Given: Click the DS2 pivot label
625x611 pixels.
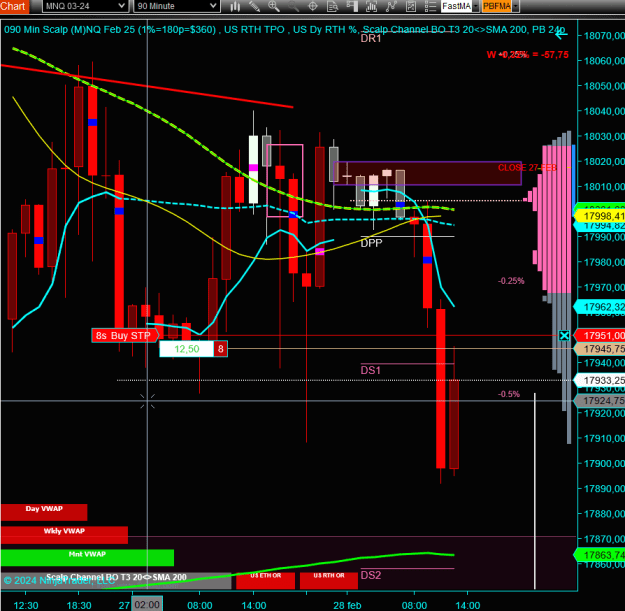Looking at the screenshot, I should click(371, 575).
